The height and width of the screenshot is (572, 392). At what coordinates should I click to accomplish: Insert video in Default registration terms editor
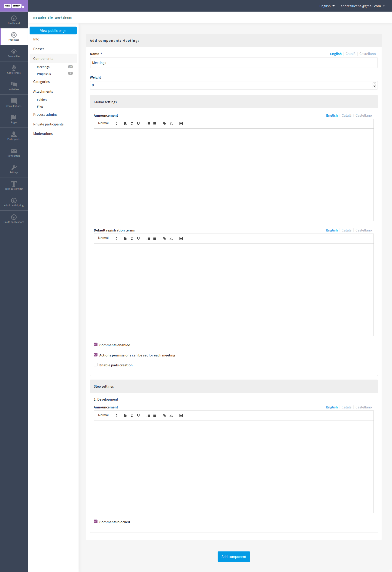click(181, 238)
